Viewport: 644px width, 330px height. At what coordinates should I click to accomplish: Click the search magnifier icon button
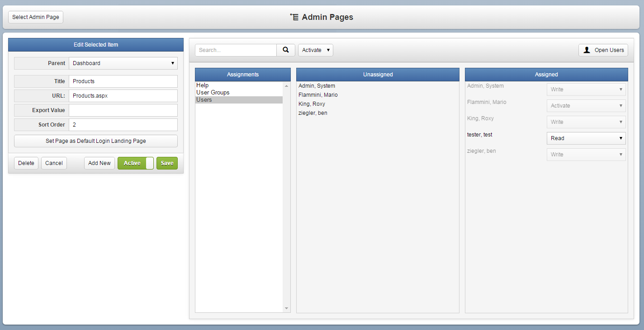[286, 50]
